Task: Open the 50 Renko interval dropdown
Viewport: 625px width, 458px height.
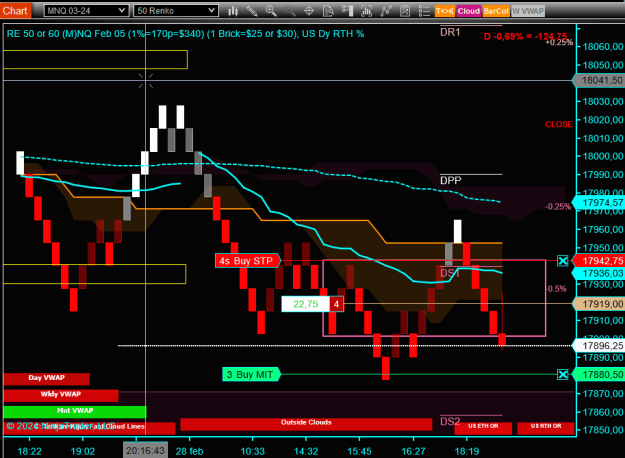Action: 176,11
